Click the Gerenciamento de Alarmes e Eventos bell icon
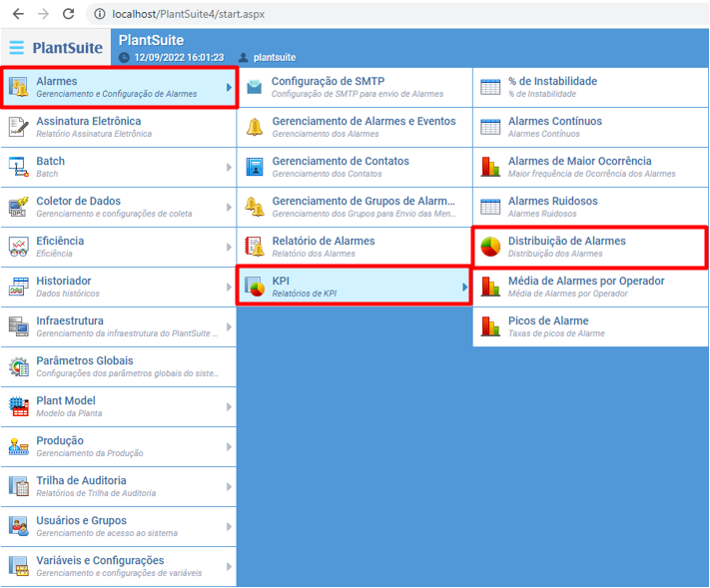 (x=255, y=127)
